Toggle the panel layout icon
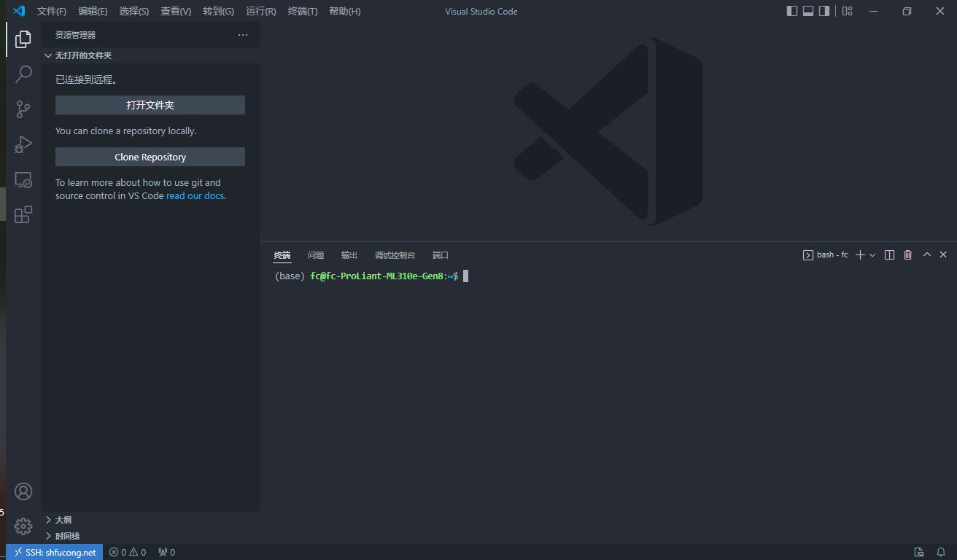Viewport: 957px width, 560px height. (808, 11)
